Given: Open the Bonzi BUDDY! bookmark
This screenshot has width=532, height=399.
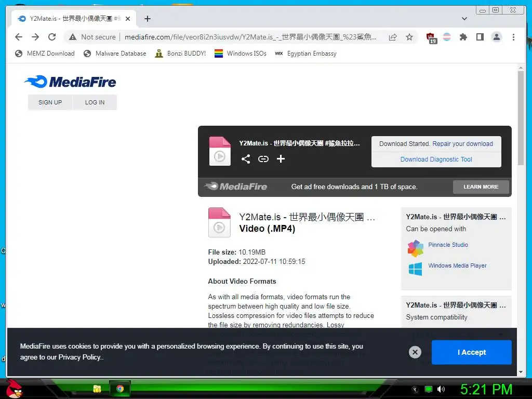Looking at the screenshot, I should pos(180,54).
